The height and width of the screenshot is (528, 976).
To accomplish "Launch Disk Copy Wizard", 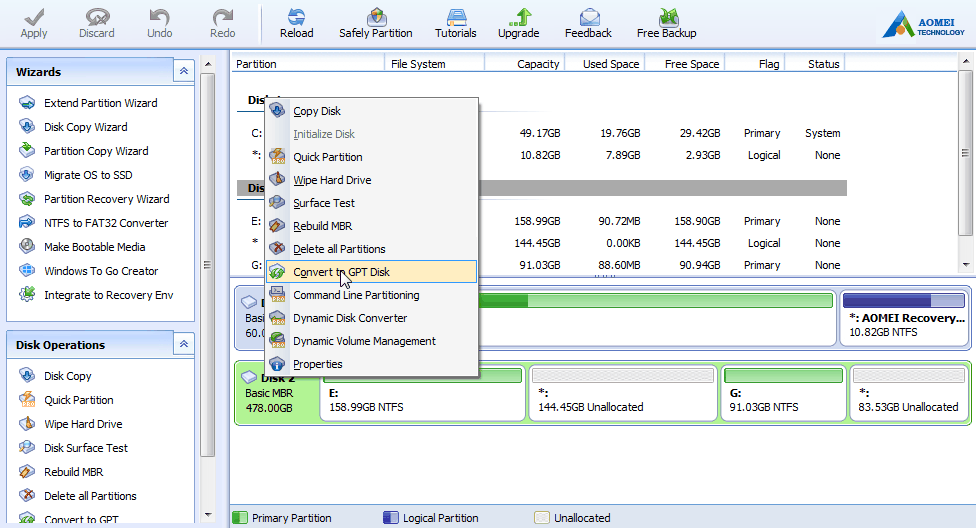I will (x=85, y=127).
